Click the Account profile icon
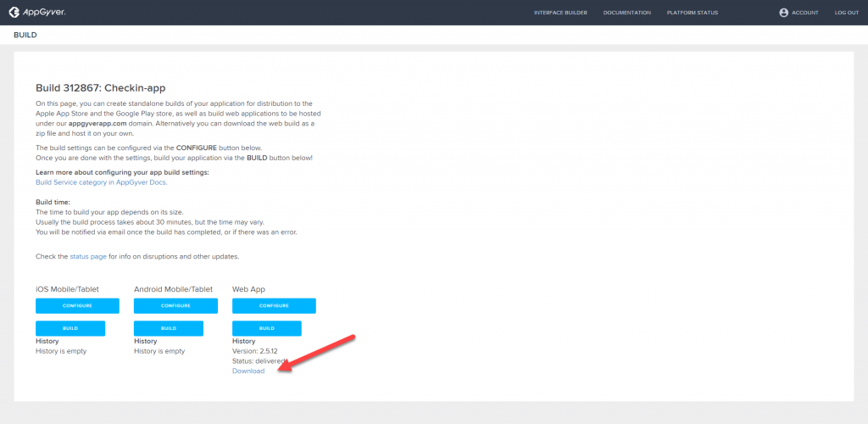 783,13
